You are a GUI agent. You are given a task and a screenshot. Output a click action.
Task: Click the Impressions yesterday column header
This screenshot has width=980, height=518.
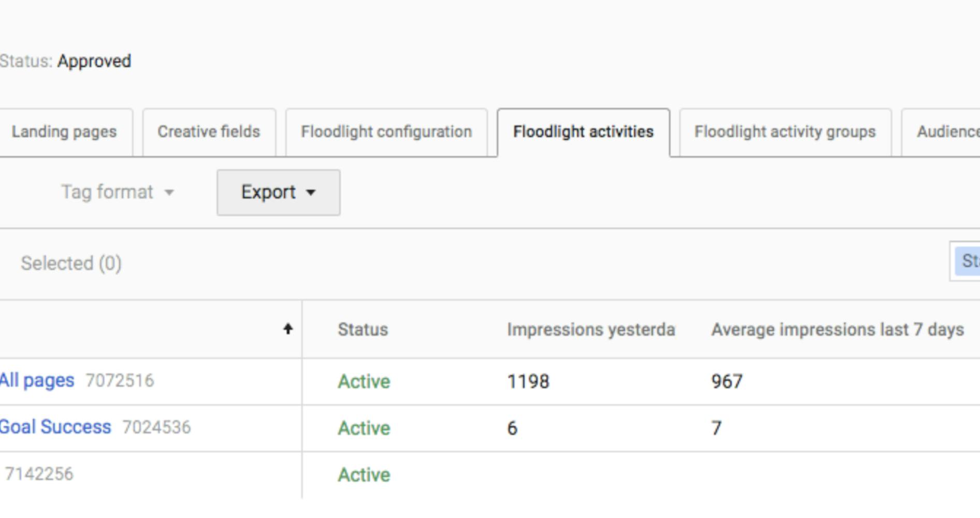(x=592, y=328)
